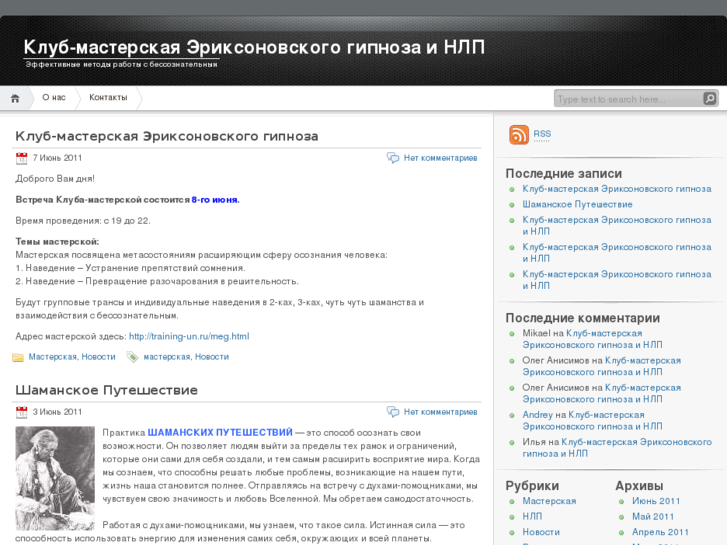
Task: Click the calendar icon beside 3 Июнь 2011
Action: [x=21, y=412]
